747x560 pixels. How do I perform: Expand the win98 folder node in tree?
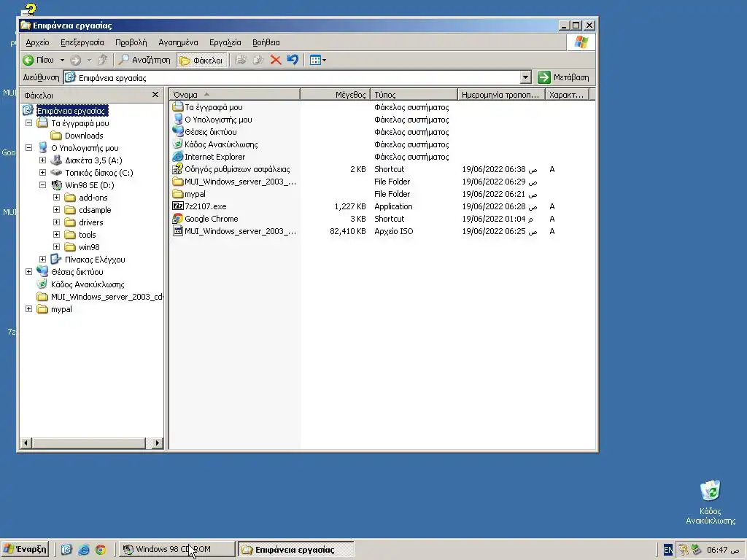point(56,246)
